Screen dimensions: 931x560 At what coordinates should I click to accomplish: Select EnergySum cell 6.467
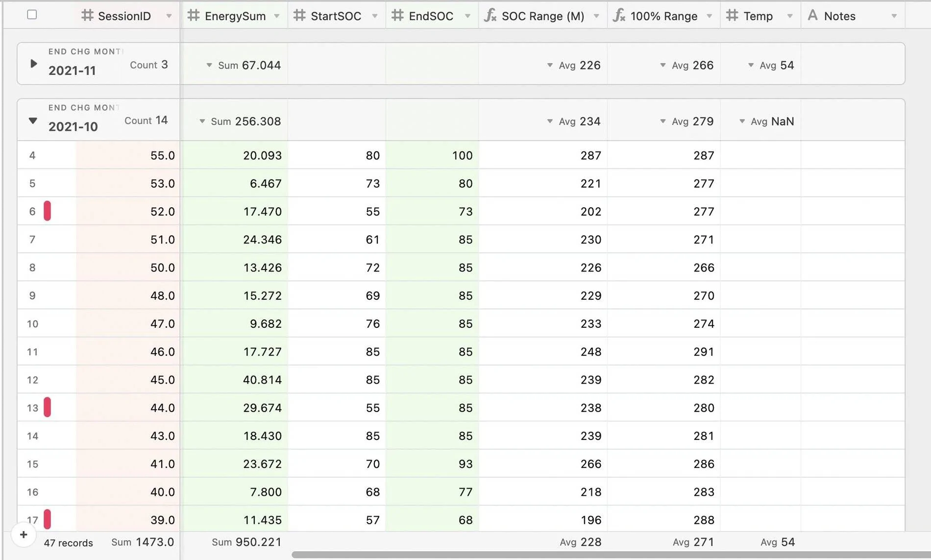[x=234, y=183]
